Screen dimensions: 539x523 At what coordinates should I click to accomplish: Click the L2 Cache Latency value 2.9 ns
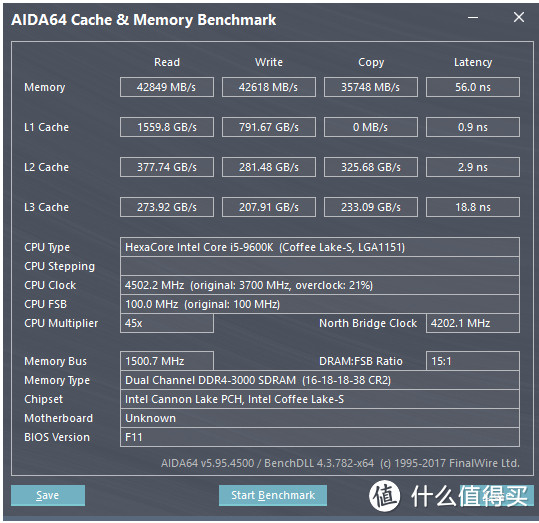(x=473, y=167)
